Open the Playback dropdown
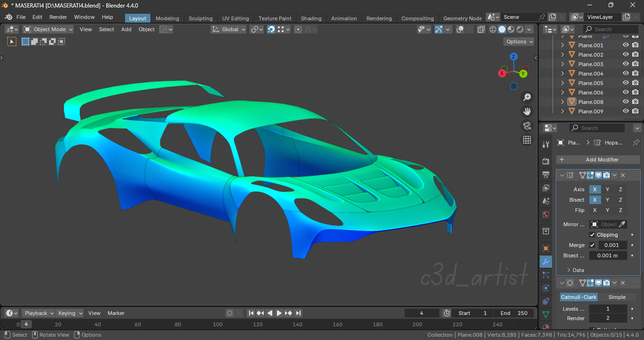644x340 pixels. click(x=38, y=313)
